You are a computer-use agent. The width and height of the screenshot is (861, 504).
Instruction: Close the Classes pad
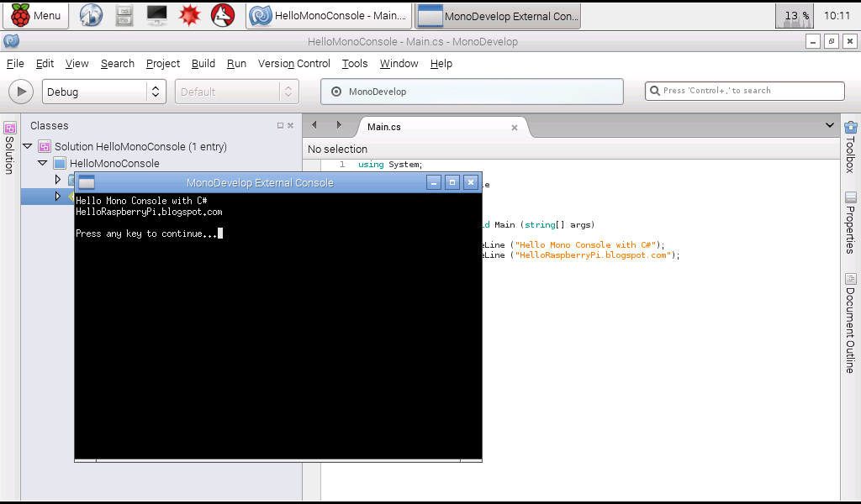290,126
